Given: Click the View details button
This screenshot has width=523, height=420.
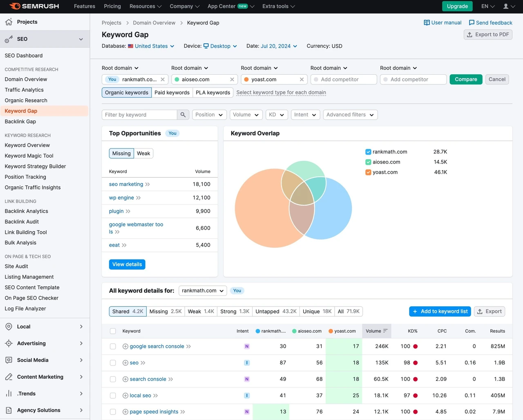Looking at the screenshot, I should [x=127, y=264].
